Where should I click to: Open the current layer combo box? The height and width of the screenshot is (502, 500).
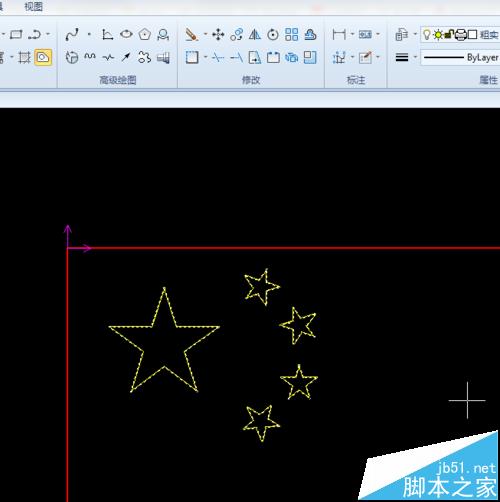coord(460,34)
